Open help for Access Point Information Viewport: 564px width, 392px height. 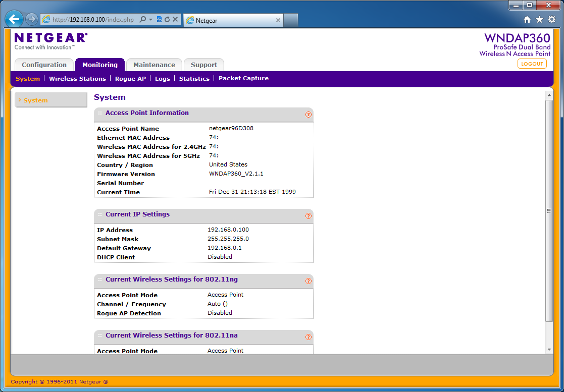pos(309,115)
